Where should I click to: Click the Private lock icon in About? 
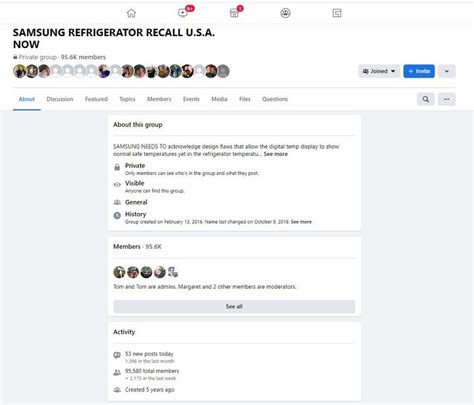pyautogui.click(x=117, y=167)
